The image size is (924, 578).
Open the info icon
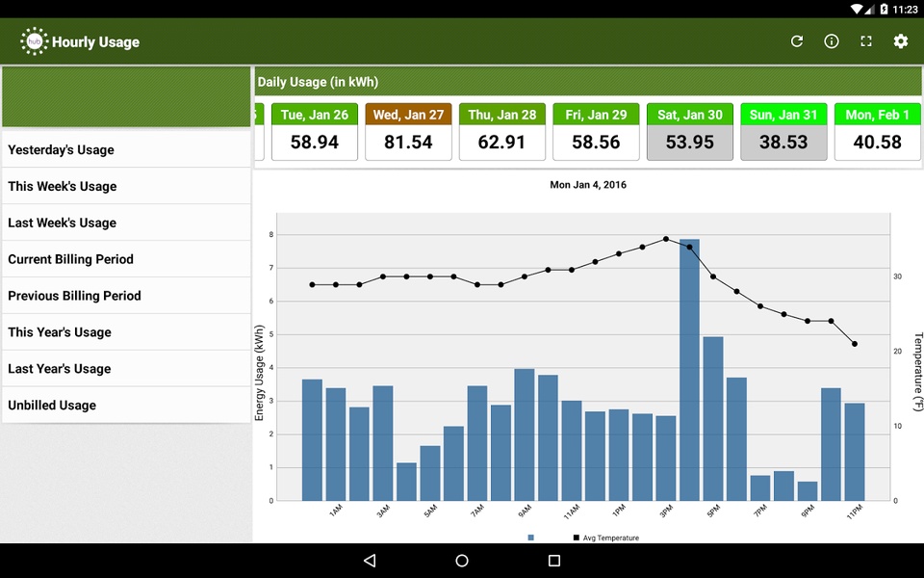pyautogui.click(x=832, y=41)
